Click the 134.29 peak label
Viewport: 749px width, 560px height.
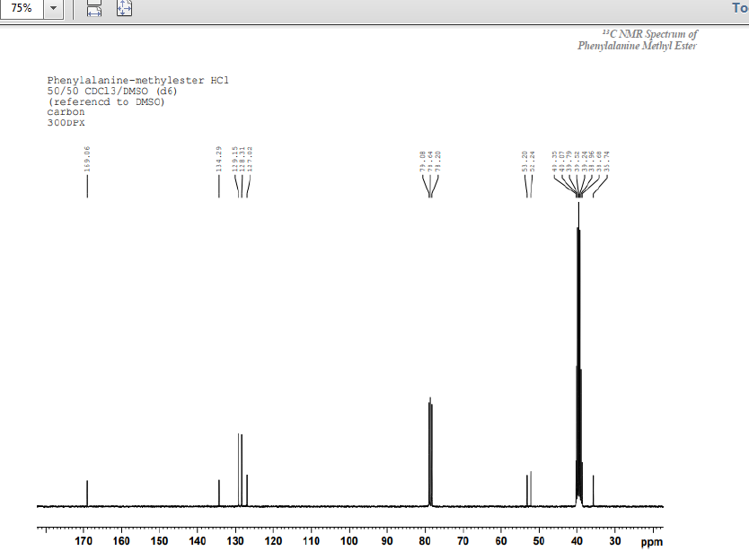(x=219, y=159)
